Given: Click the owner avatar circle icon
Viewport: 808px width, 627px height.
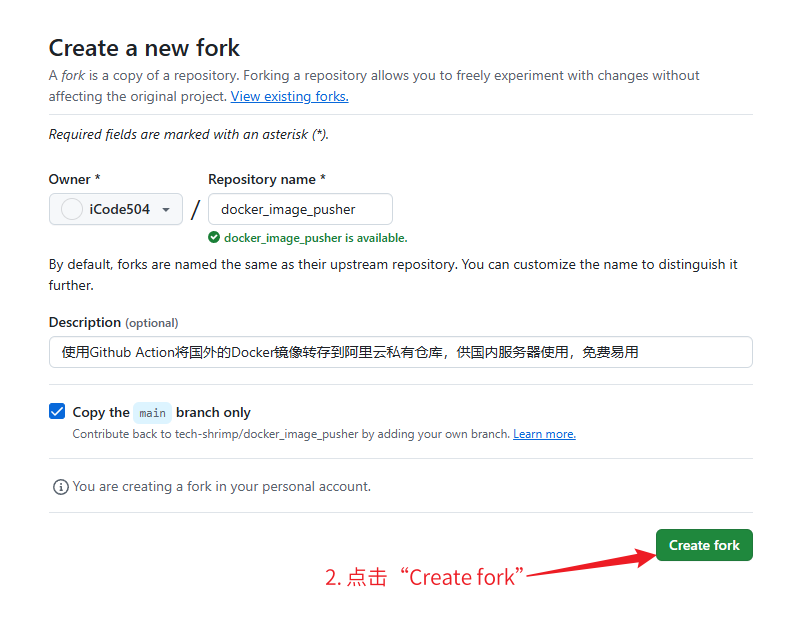Looking at the screenshot, I should click(72, 209).
